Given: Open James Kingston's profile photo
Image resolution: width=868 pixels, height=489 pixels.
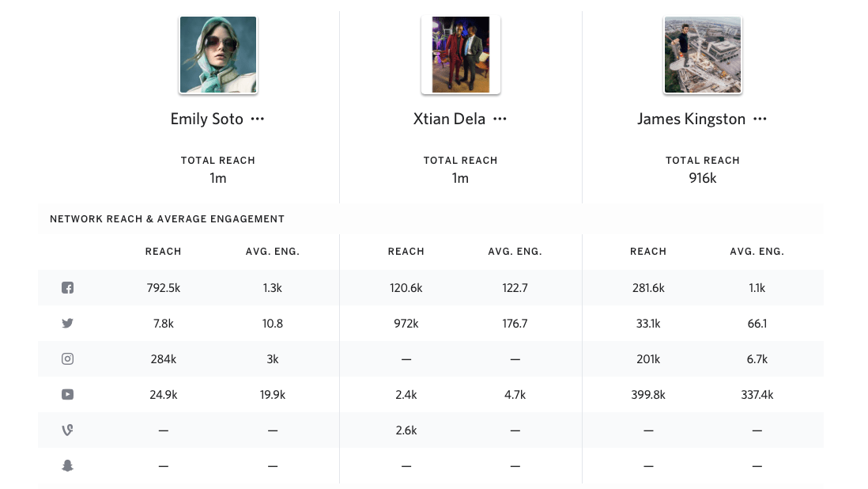Looking at the screenshot, I should pyautogui.click(x=703, y=55).
